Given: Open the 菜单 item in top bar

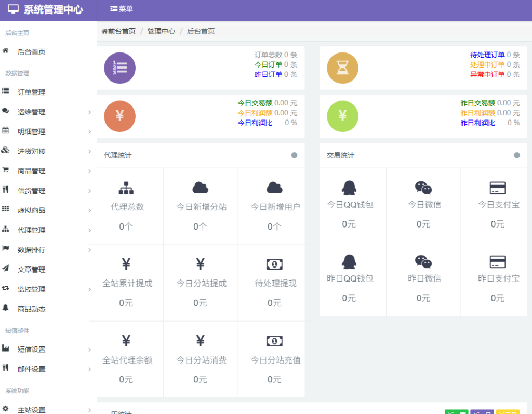Looking at the screenshot, I should (x=119, y=8).
